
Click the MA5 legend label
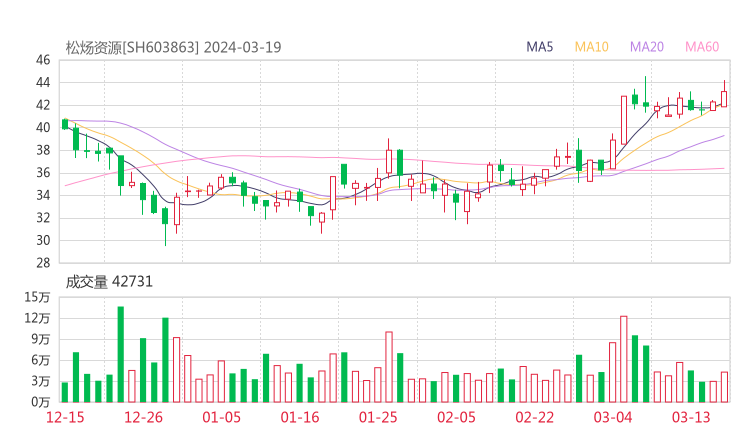tap(539, 47)
